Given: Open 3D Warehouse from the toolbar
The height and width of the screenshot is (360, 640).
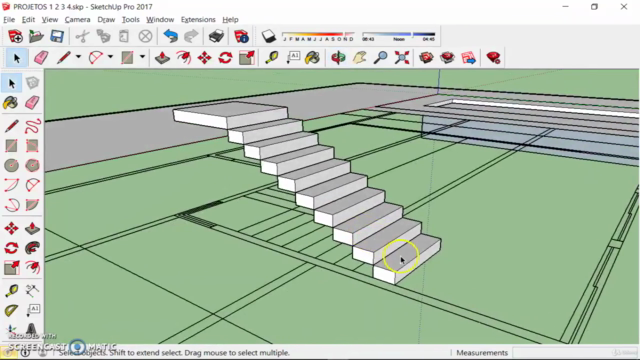Looking at the screenshot, I should 426,58.
